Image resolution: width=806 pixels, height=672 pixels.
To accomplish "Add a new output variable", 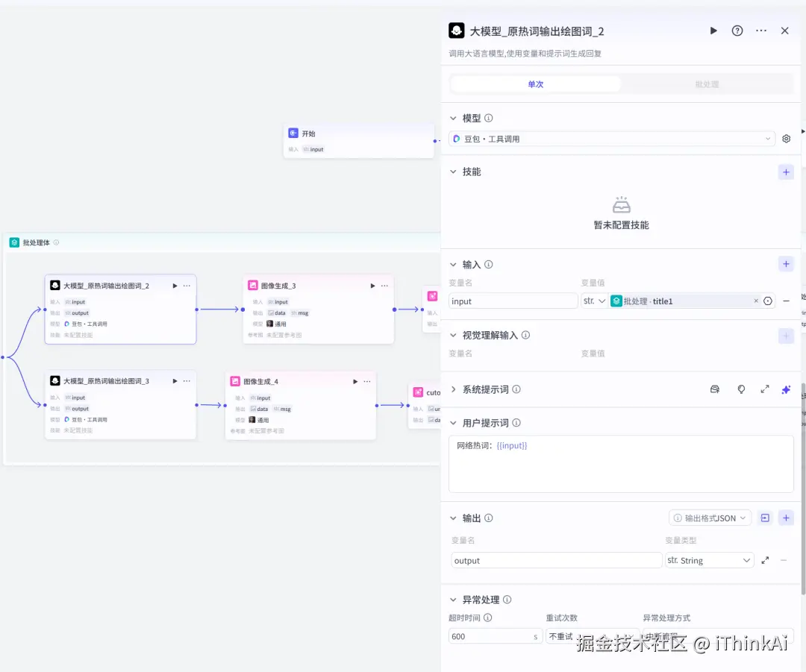I will coord(786,518).
